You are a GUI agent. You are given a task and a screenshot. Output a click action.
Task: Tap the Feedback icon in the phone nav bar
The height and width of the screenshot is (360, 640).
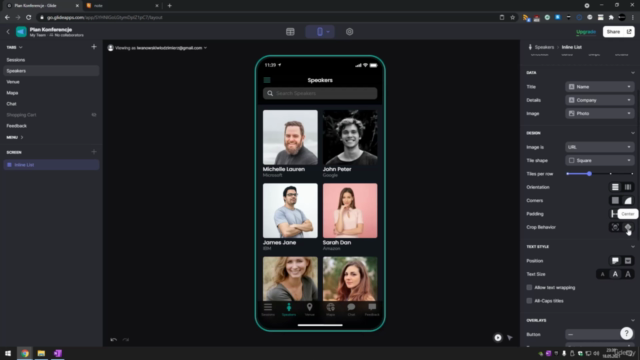point(372,309)
